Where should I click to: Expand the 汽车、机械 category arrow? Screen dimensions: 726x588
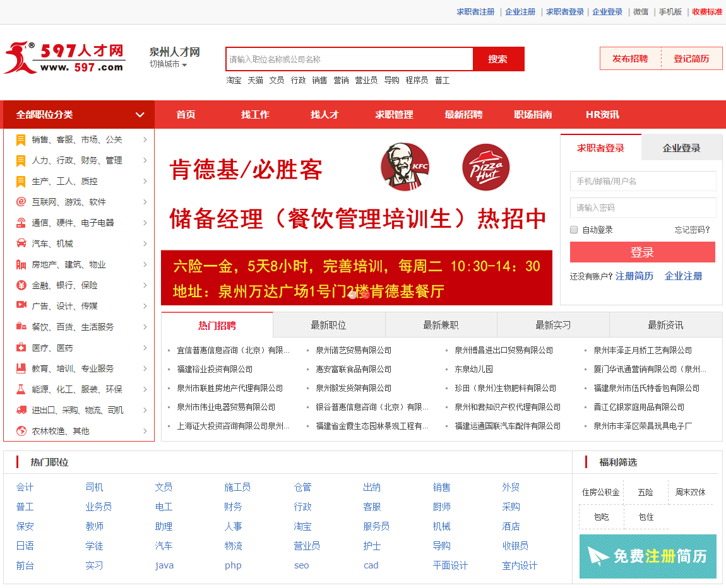(145, 244)
